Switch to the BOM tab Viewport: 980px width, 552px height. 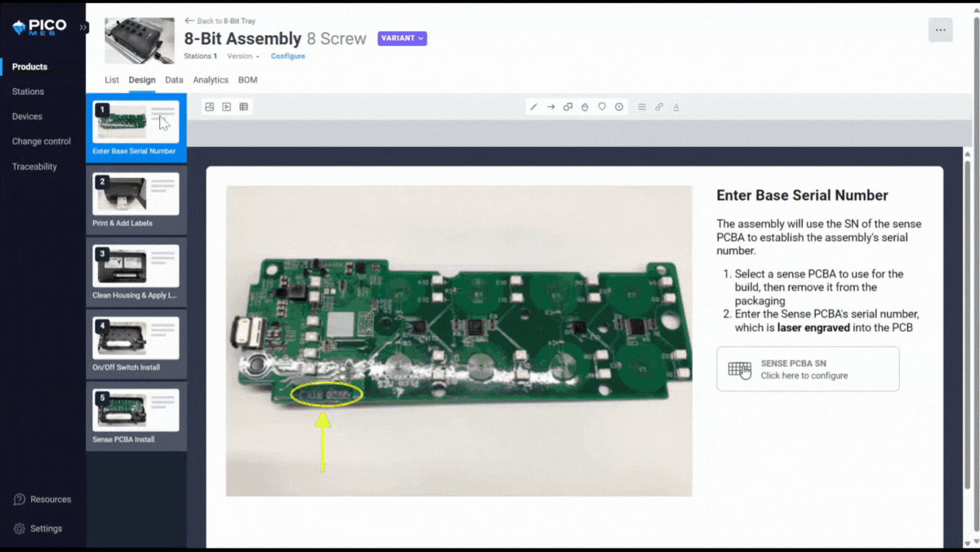pyautogui.click(x=247, y=80)
